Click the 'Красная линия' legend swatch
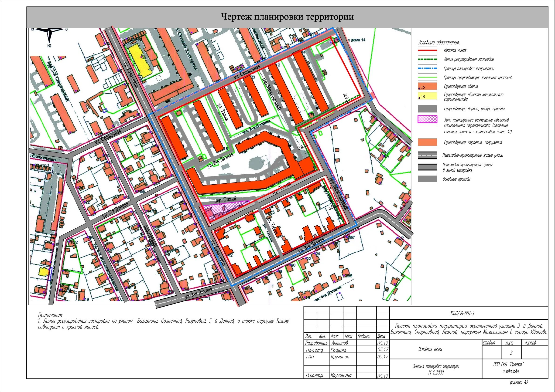This screenshot has height=392, width=555. coord(427,51)
